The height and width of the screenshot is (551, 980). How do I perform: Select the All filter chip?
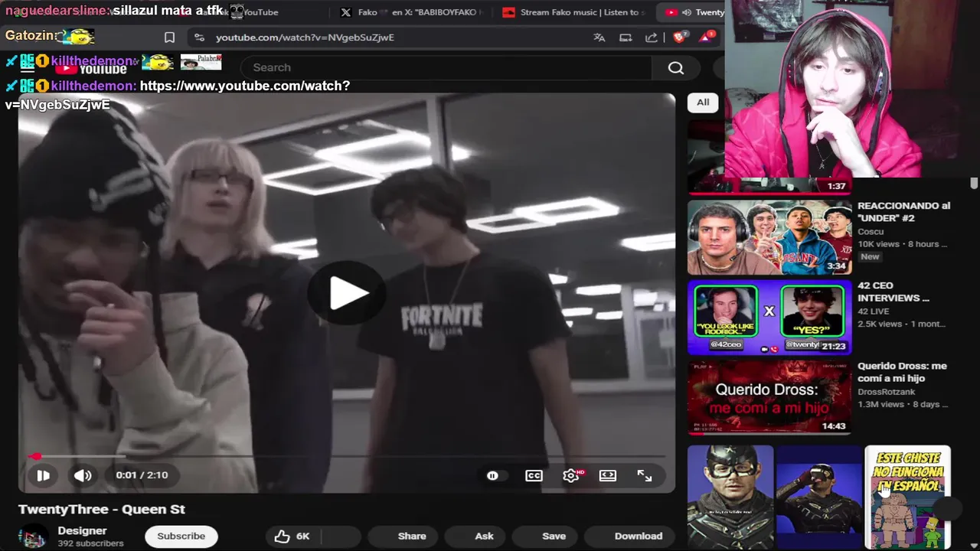click(703, 103)
